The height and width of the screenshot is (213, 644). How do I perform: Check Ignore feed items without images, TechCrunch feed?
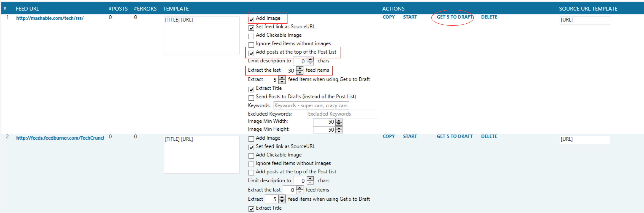(251, 164)
